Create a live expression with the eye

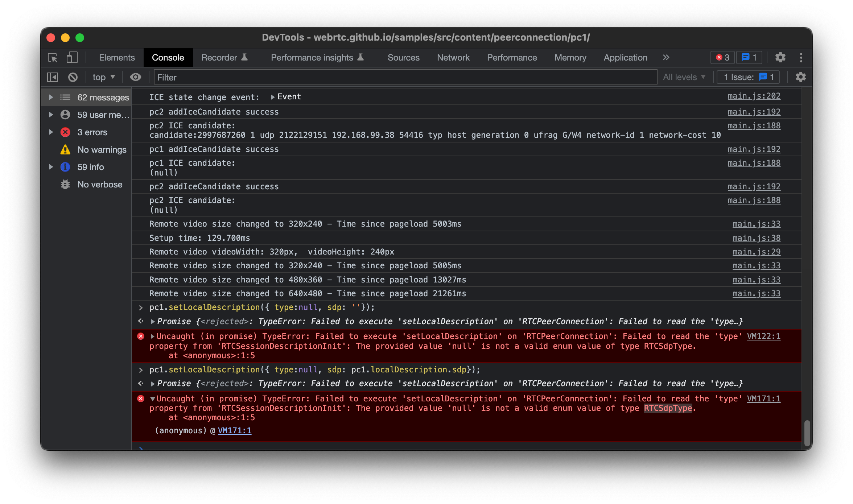[135, 77]
